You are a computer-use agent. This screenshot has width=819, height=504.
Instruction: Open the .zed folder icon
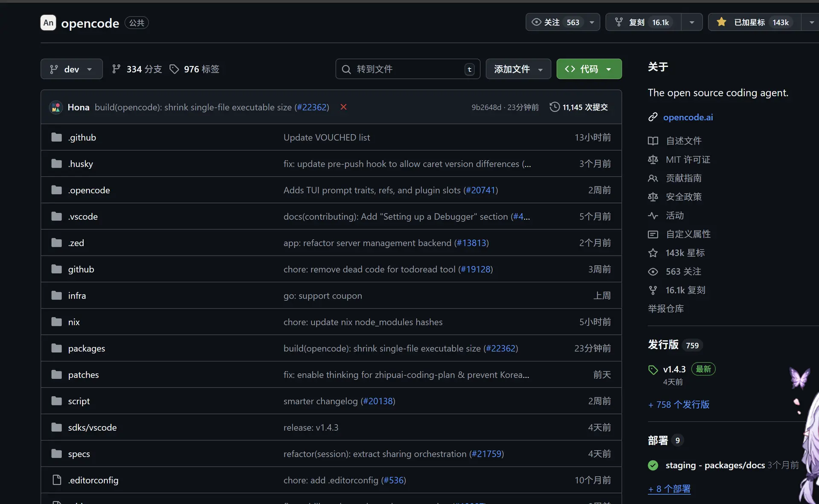[57, 243]
